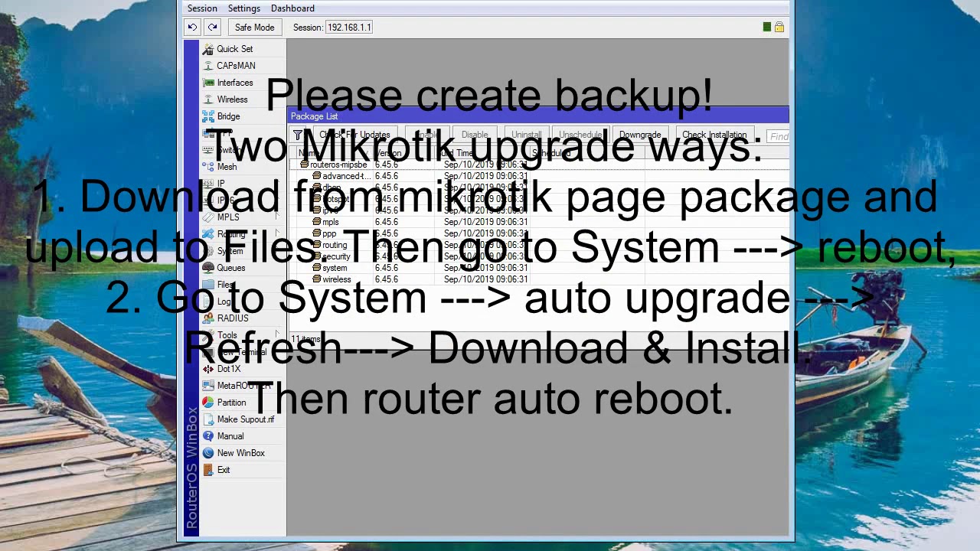
Task: Sort packages by Version column header
Action: [x=406, y=153]
